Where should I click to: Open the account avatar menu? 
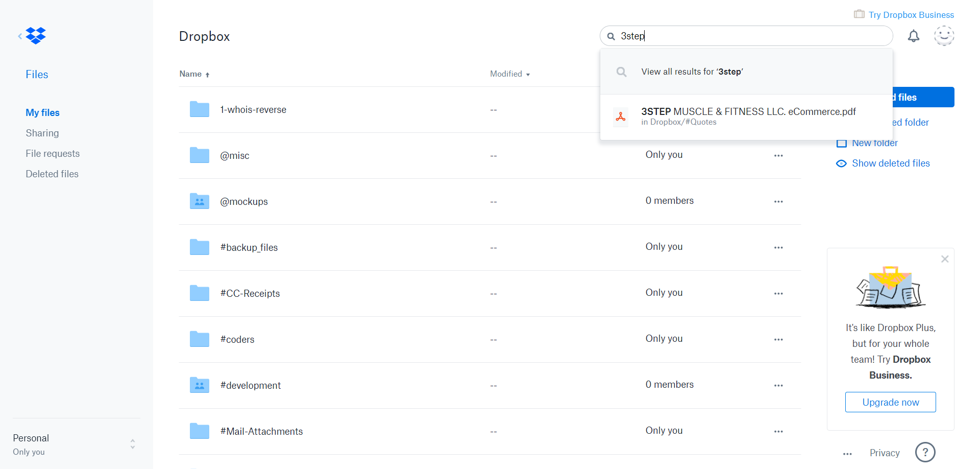944,36
